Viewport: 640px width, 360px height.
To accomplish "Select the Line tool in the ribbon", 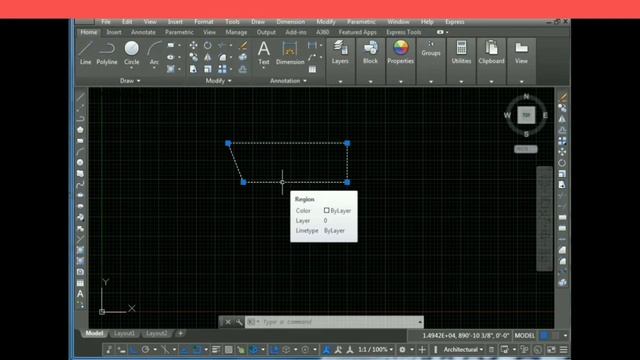I will click(x=85, y=53).
